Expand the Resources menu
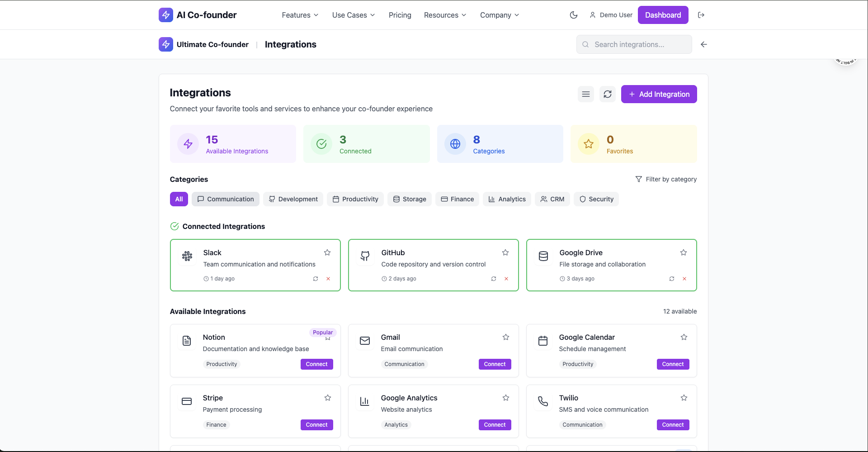Viewport: 868px width, 452px height. click(x=445, y=15)
